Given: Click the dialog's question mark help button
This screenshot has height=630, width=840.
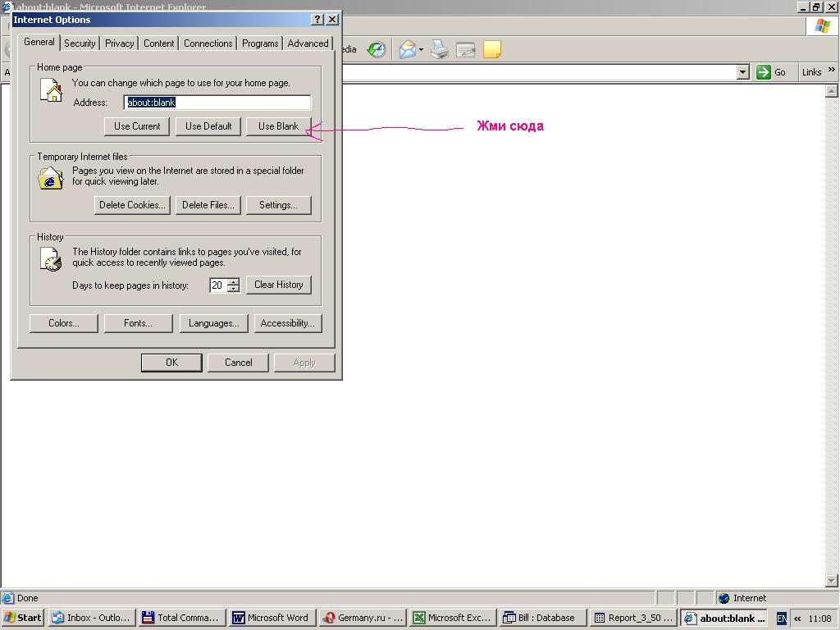Looking at the screenshot, I should pyautogui.click(x=317, y=20).
